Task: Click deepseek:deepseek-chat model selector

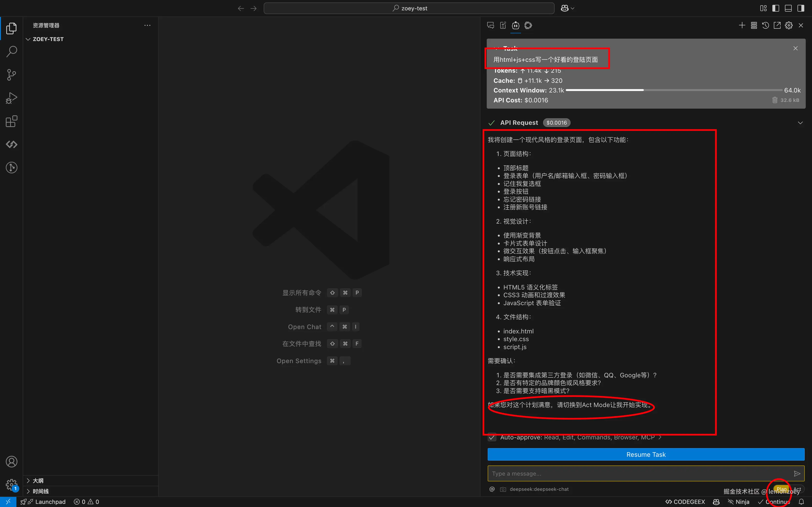Action: point(539,489)
